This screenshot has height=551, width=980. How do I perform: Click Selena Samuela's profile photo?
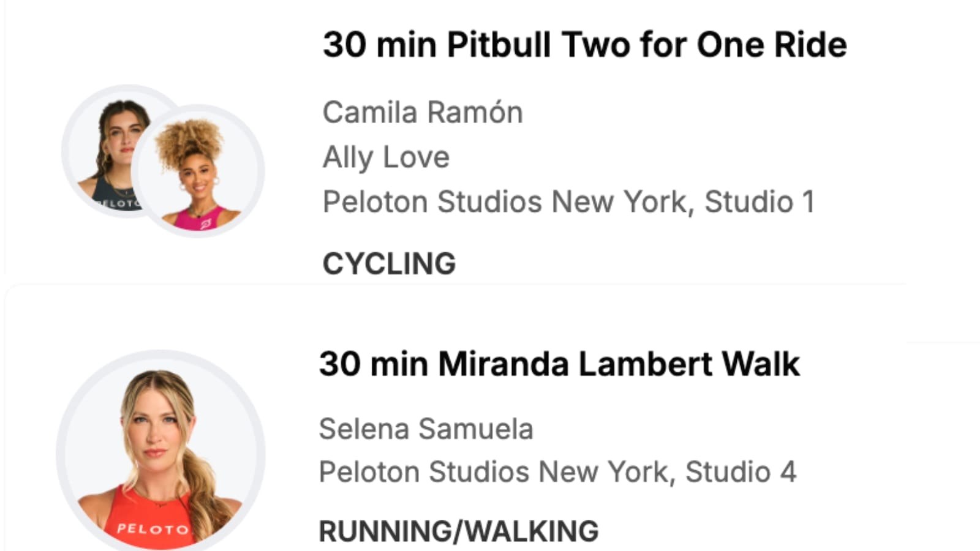[x=160, y=453]
